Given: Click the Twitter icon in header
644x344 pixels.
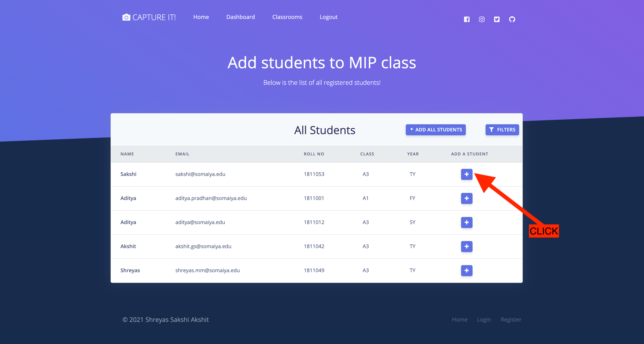Looking at the screenshot, I should point(496,19).
